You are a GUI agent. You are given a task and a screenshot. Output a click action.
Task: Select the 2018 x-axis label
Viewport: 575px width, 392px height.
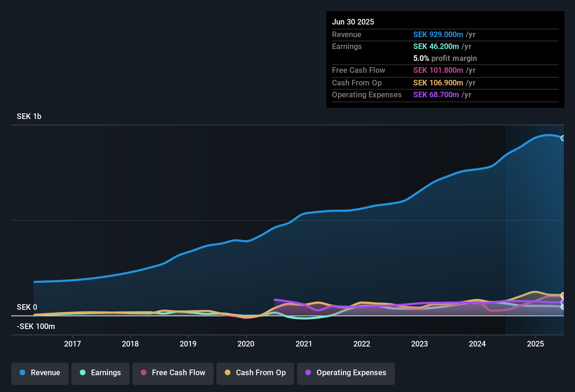coord(130,344)
